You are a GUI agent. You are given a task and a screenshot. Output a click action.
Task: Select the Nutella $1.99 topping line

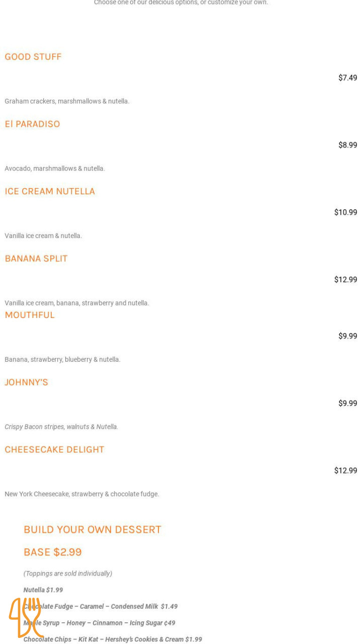(43, 590)
